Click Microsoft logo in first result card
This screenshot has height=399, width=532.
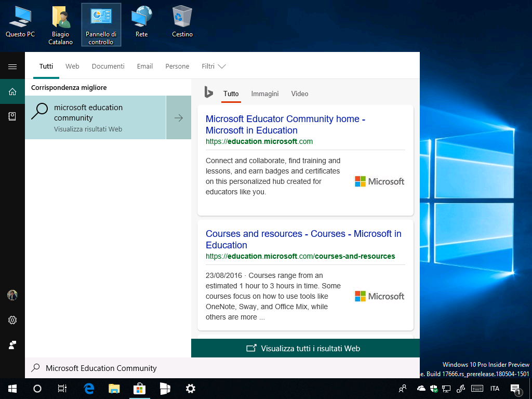coord(379,181)
